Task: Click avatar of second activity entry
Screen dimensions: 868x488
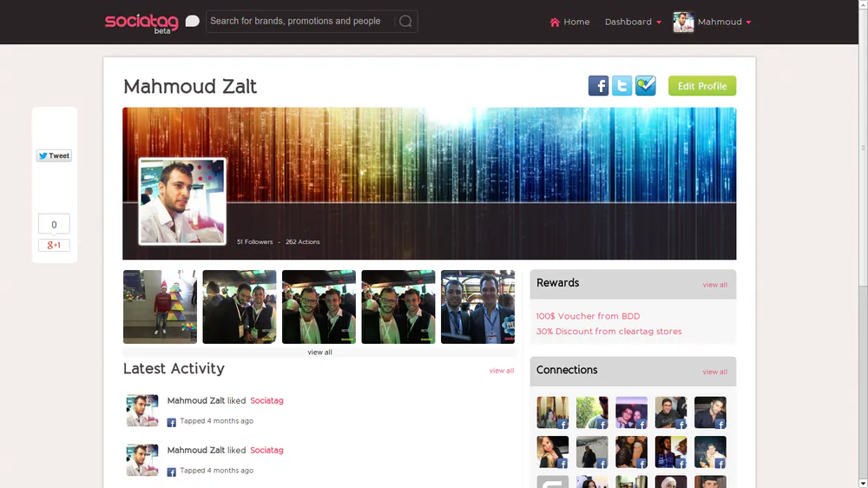Action: click(x=142, y=459)
